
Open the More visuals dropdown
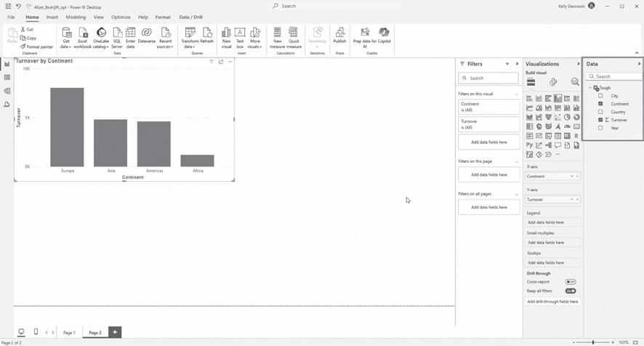(x=254, y=38)
